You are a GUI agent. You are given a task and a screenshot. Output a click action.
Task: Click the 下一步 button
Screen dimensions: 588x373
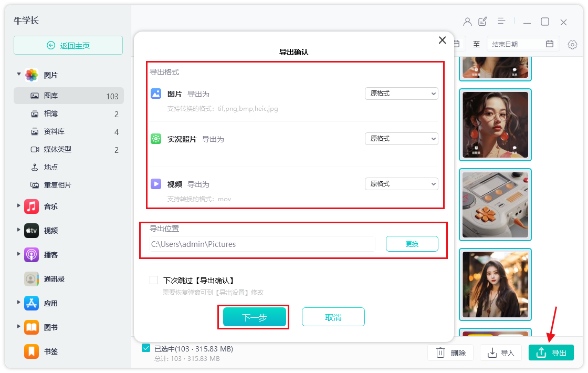[x=254, y=317]
